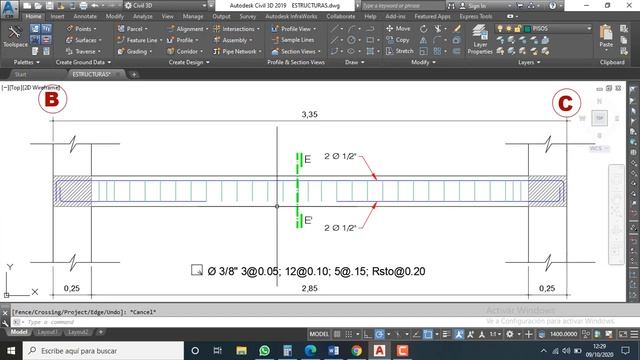
Task: Click the PISOS layer color swatch
Action: (527, 29)
